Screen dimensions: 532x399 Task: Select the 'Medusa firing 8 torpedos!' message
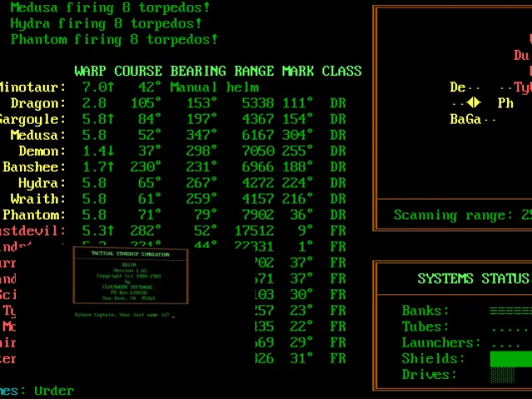point(110,7)
